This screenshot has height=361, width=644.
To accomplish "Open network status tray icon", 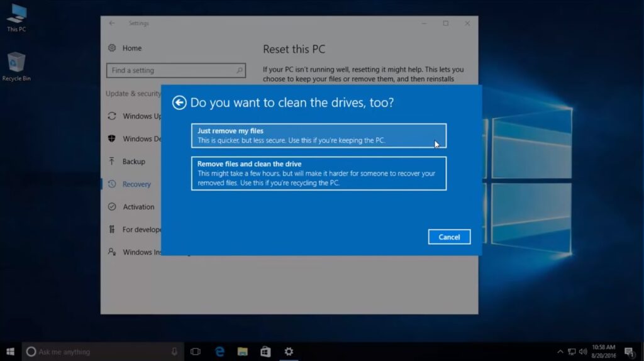I will click(x=572, y=352).
